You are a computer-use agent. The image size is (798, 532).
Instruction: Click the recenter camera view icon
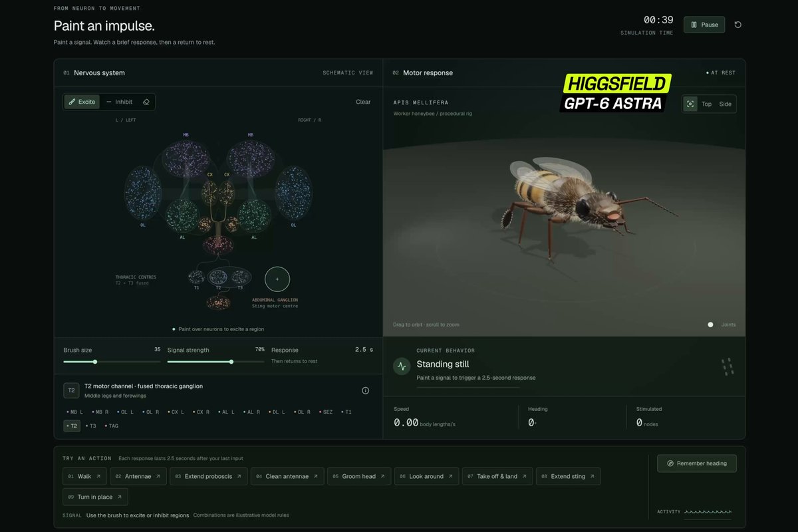[690, 104]
